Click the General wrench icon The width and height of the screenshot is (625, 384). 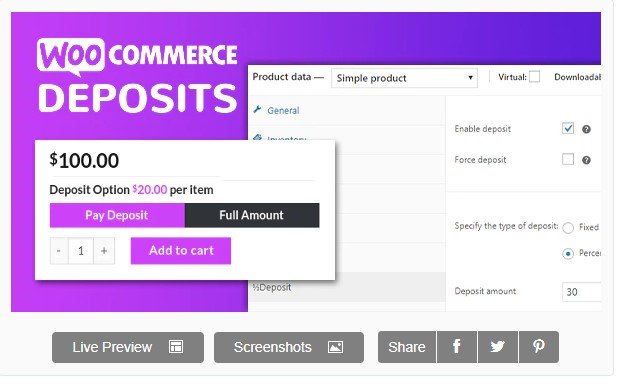coord(257,109)
